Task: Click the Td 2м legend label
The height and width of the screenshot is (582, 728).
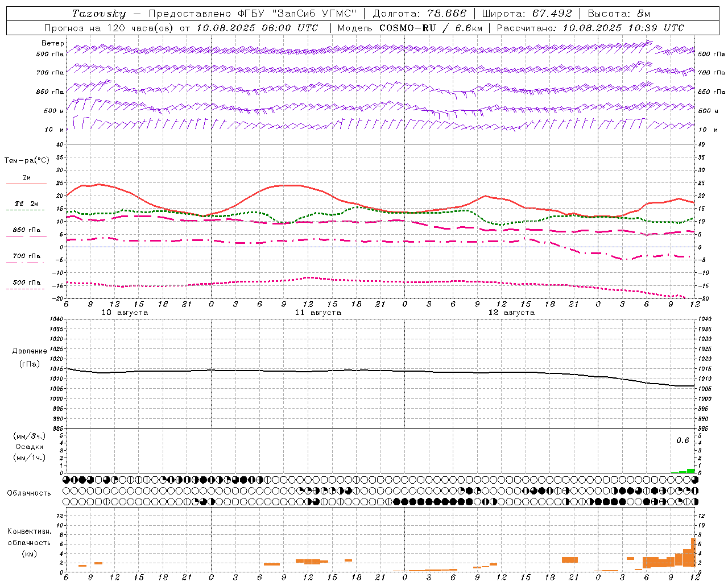Action: point(27,203)
